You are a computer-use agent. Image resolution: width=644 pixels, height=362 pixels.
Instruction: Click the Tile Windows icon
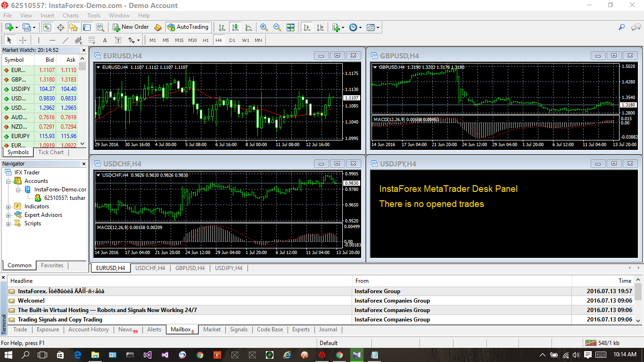(x=290, y=27)
